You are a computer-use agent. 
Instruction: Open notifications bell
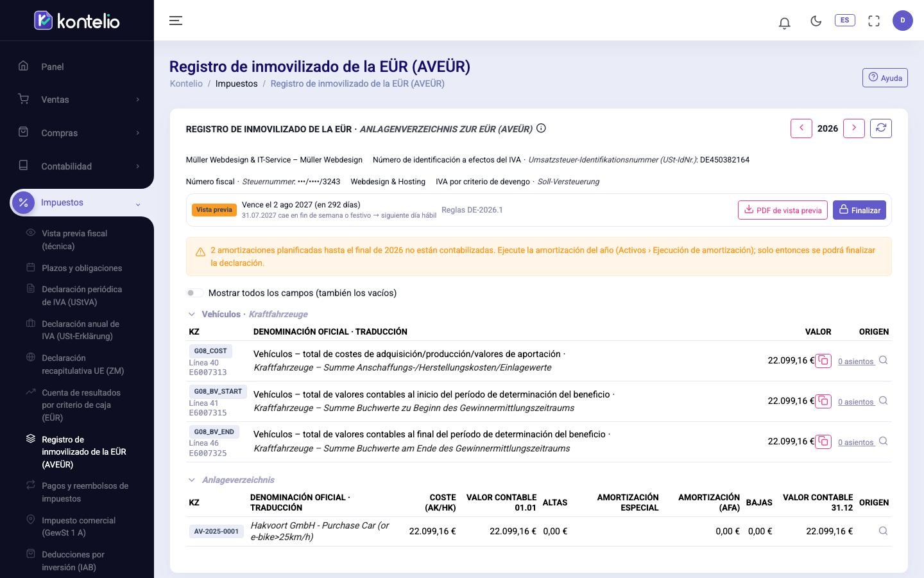[784, 22]
